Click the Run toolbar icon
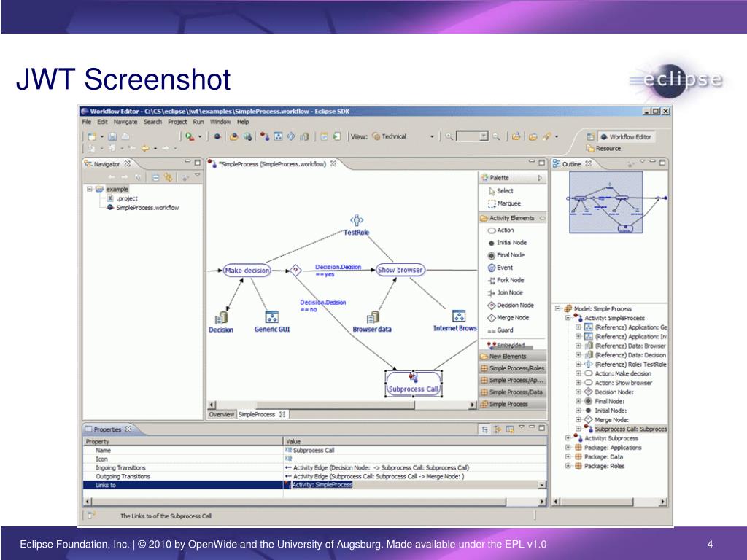This screenshot has width=747, height=560. 190,136
